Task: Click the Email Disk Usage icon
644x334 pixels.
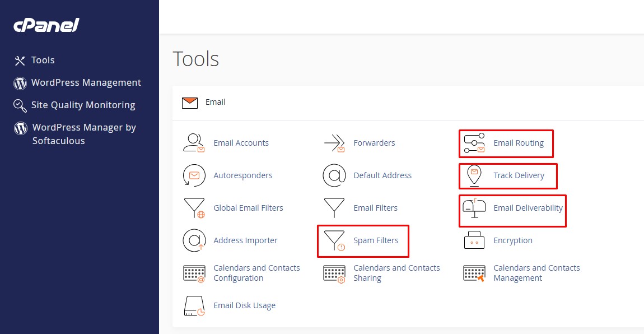Action: click(194, 305)
